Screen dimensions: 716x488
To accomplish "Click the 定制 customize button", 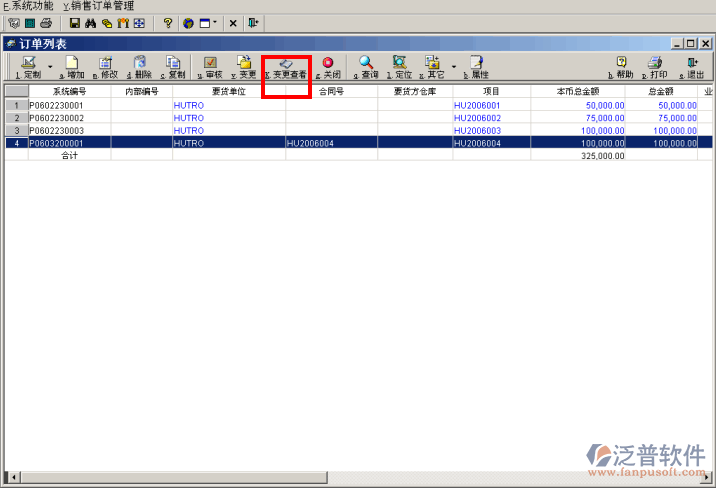I will coord(28,68).
